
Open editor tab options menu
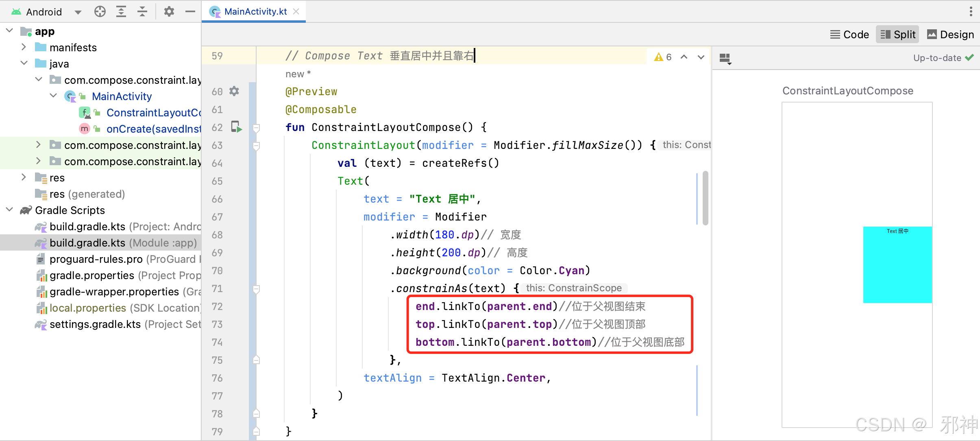[x=971, y=11]
